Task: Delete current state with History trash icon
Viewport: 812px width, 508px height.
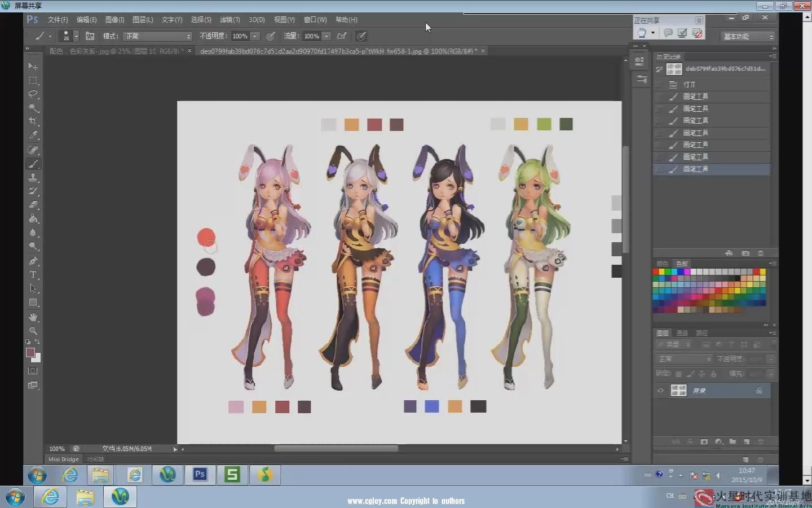Action: click(x=761, y=253)
